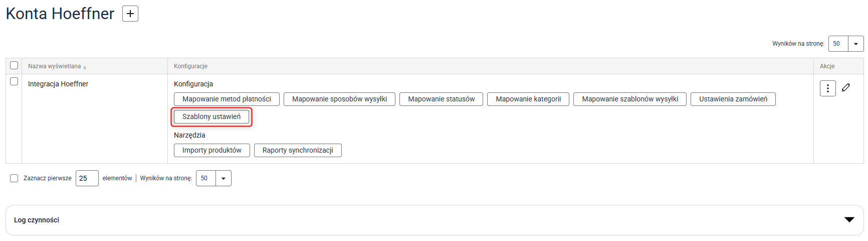Click the pencil edit icon
Screen dimensions: 868x241
[846, 87]
